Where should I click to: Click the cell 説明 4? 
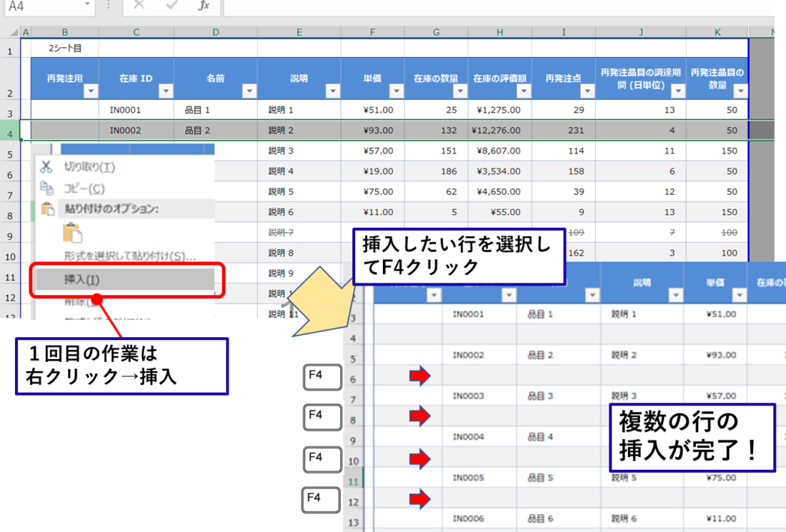299,171
